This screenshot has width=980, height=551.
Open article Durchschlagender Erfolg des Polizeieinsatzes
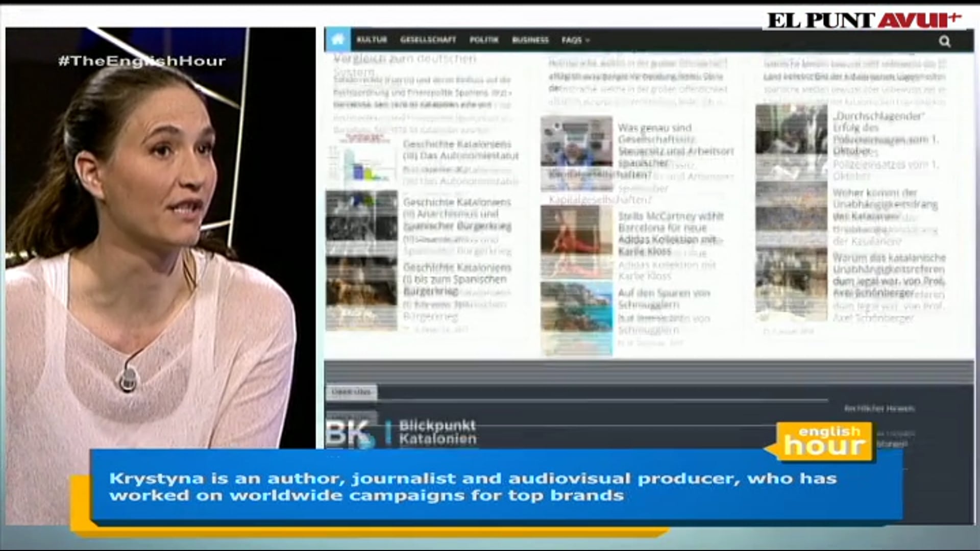pyautogui.click(x=886, y=133)
